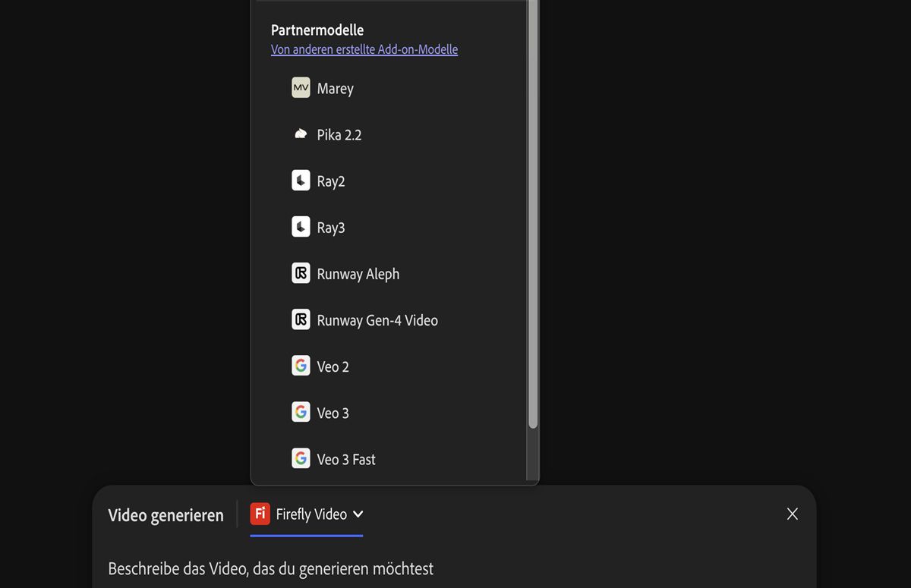Select the Veo 3 model
Viewport: 911px width, 588px height.
point(333,413)
